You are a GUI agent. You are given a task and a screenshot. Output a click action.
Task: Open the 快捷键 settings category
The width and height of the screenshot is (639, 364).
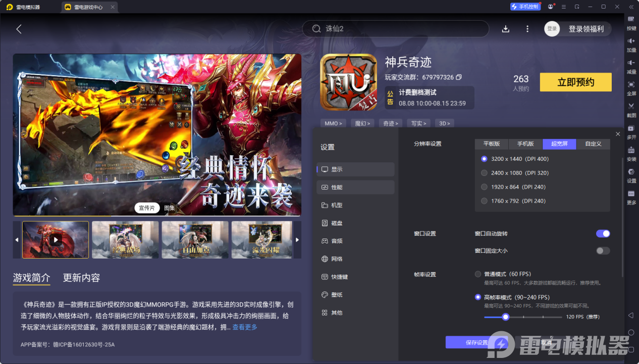pos(356,277)
